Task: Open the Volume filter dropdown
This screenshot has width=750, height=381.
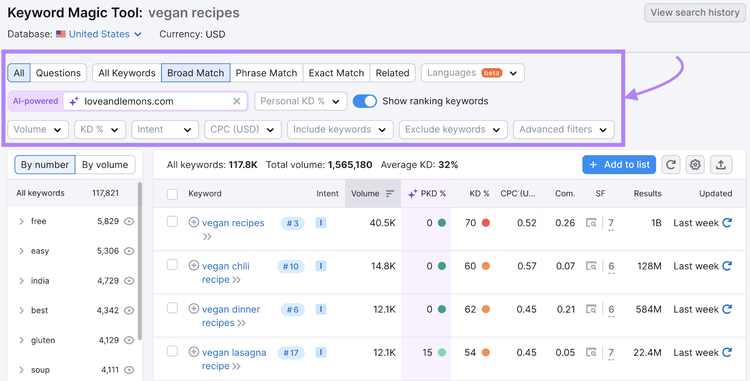Action: point(38,130)
